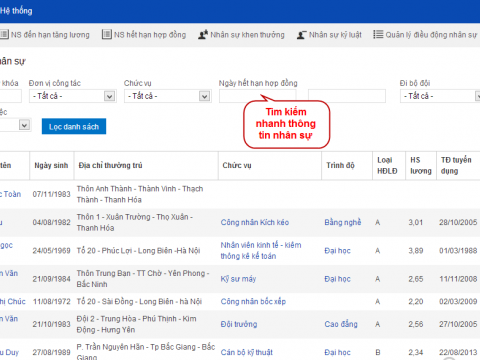This screenshot has width=480, height=360.
Task: Select address Tổ 20 - Sài Đồng - Long Biên
Action: point(139,301)
